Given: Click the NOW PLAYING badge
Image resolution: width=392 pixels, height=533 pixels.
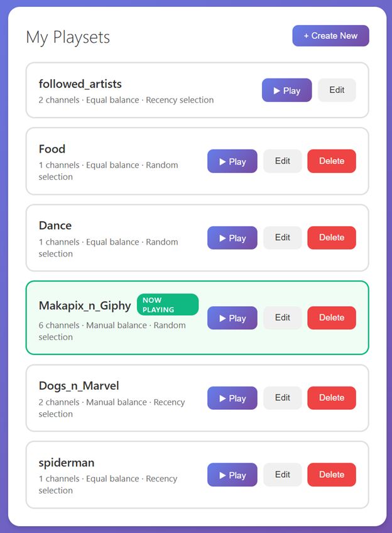Looking at the screenshot, I should [x=167, y=305].
